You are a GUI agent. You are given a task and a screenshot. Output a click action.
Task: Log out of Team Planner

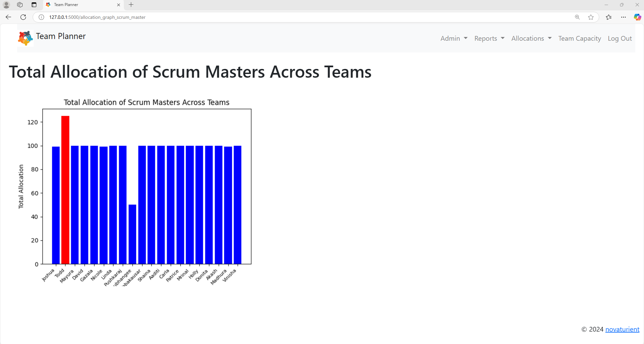tap(619, 38)
